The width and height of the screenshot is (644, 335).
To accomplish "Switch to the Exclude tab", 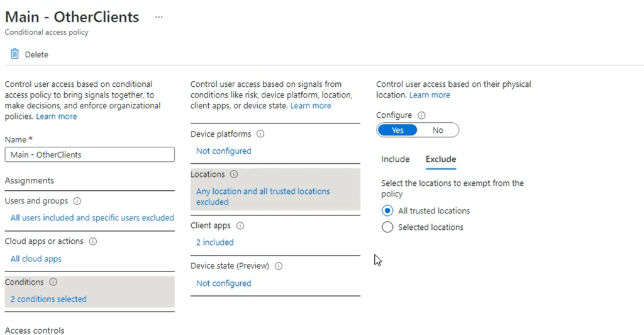I will [x=440, y=159].
